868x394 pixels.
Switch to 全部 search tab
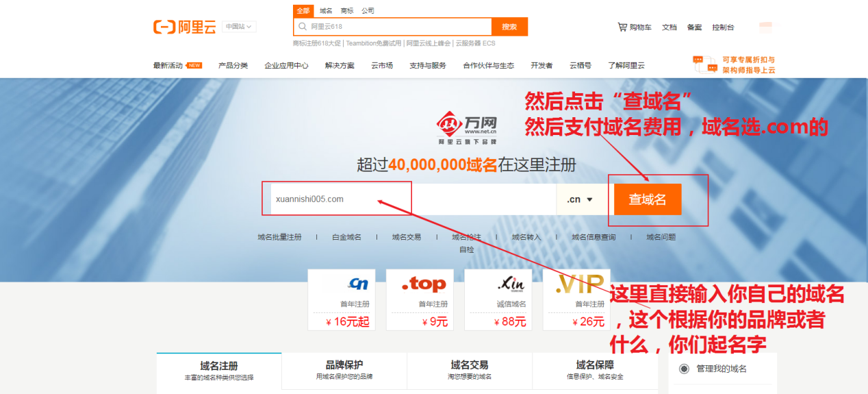click(303, 11)
